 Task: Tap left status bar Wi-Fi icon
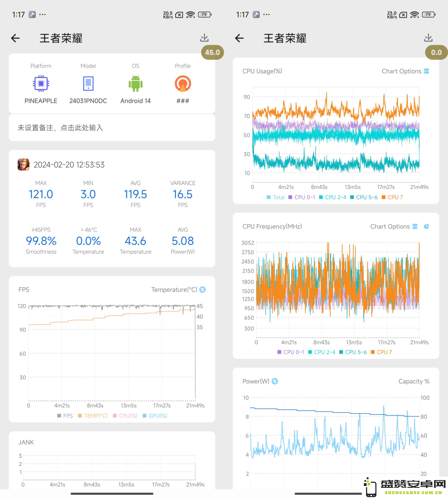(190, 14)
